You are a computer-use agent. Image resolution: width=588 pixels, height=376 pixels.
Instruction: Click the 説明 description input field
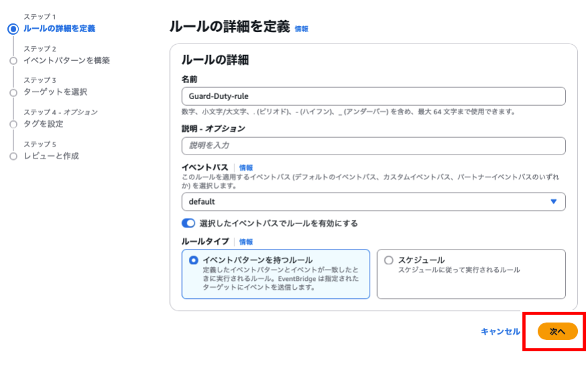pyautogui.click(x=372, y=146)
